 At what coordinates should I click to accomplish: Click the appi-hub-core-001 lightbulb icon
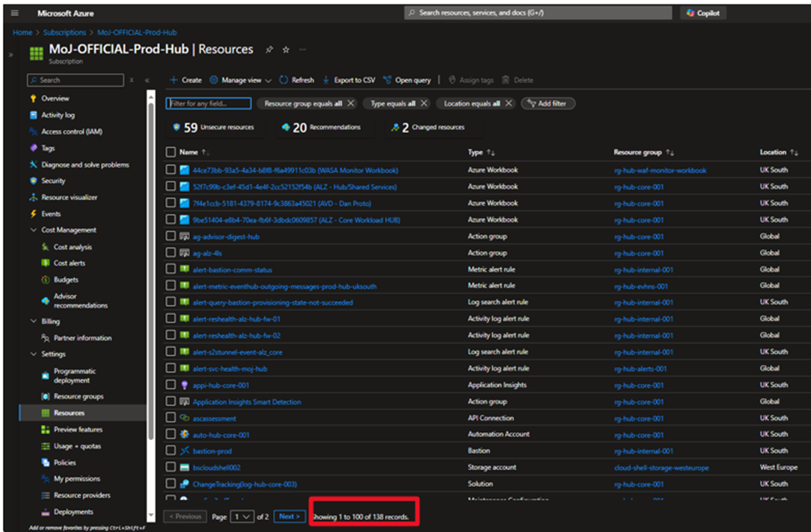pyautogui.click(x=185, y=385)
